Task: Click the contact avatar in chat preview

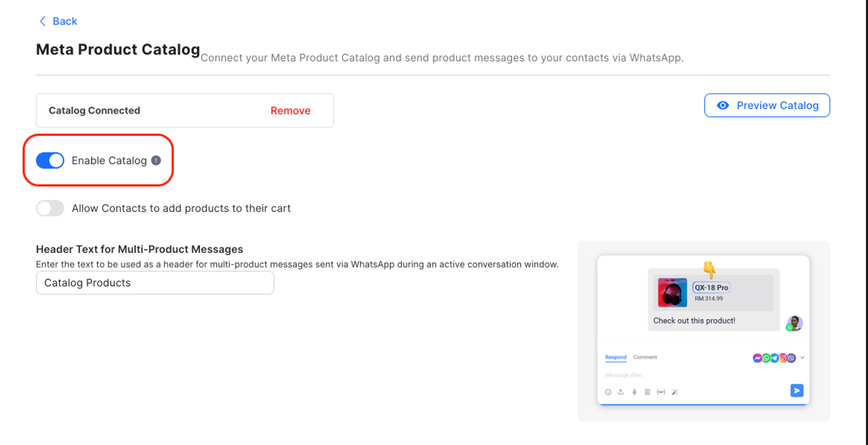Action: click(795, 323)
